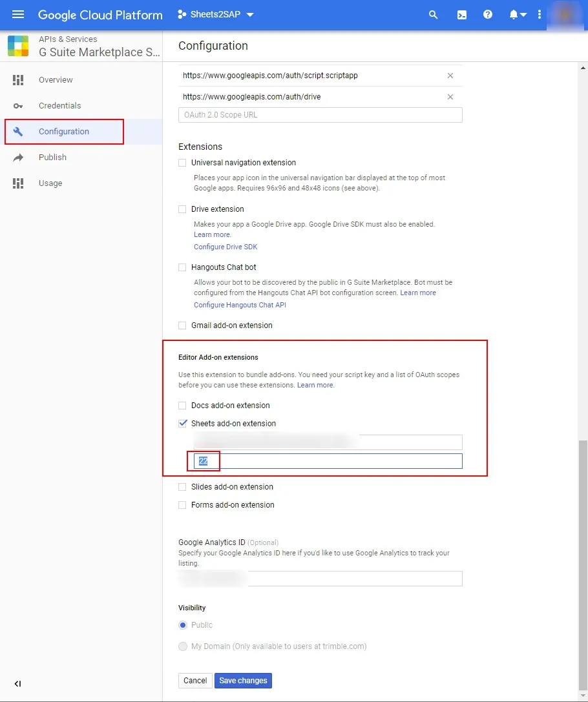The image size is (588, 702).
Task: Click the APIs & Services label
Action: [68, 39]
